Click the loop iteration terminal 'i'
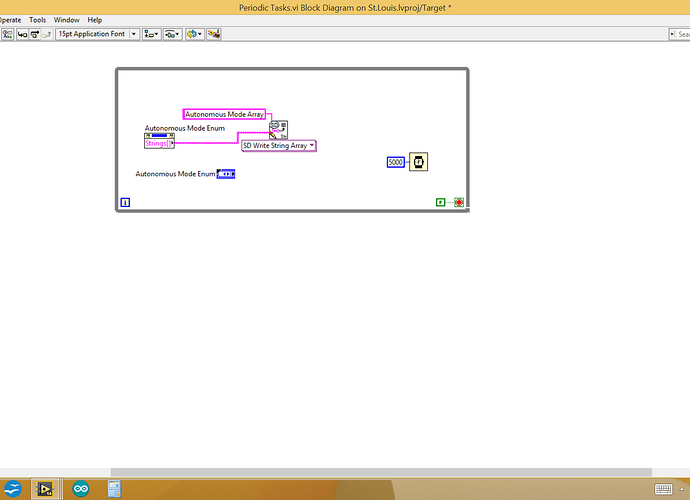 125,202
